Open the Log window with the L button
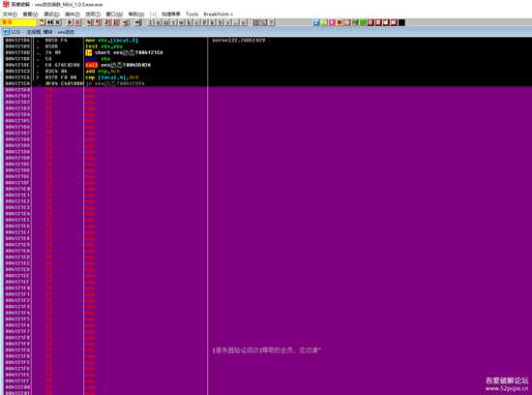This screenshot has width=532, height=395. (x=151, y=22)
